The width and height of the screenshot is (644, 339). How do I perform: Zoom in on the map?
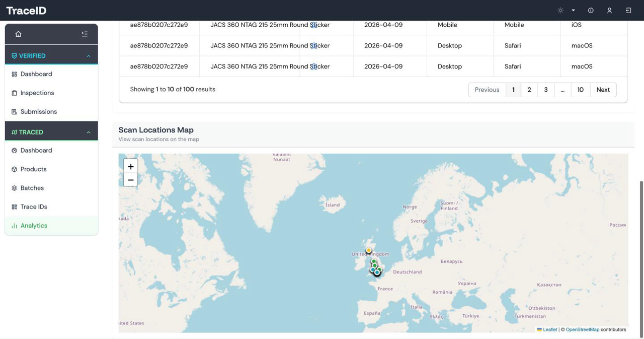click(131, 166)
